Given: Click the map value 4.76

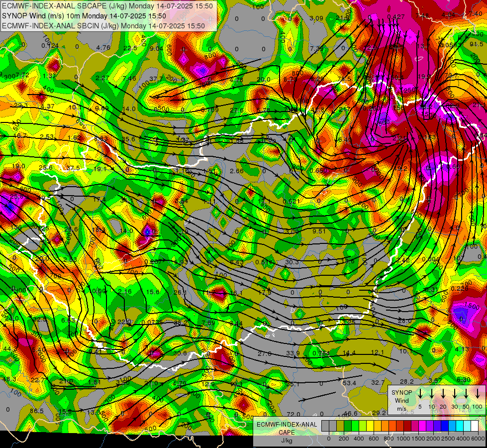Looking at the screenshot, I should 103,48.
